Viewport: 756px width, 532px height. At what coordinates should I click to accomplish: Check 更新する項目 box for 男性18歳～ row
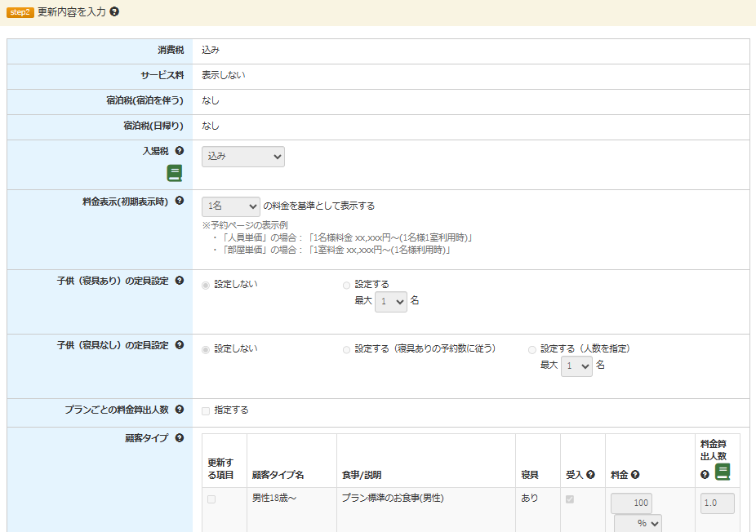pos(211,499)
